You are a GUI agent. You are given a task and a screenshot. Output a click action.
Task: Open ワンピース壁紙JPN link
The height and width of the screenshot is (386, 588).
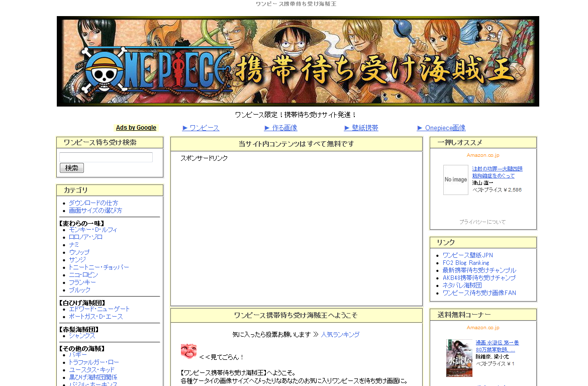[x=467, y=255]
